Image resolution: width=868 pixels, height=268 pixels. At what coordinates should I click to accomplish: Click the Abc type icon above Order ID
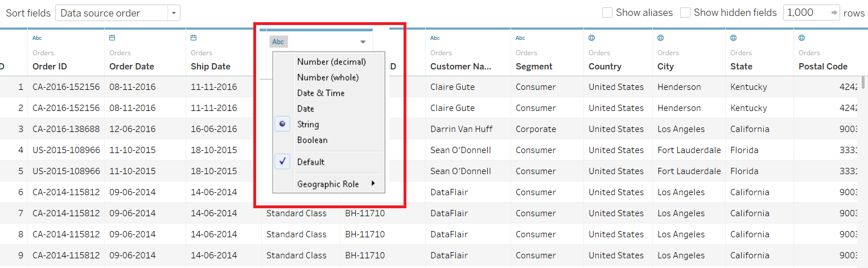point(37,38)
